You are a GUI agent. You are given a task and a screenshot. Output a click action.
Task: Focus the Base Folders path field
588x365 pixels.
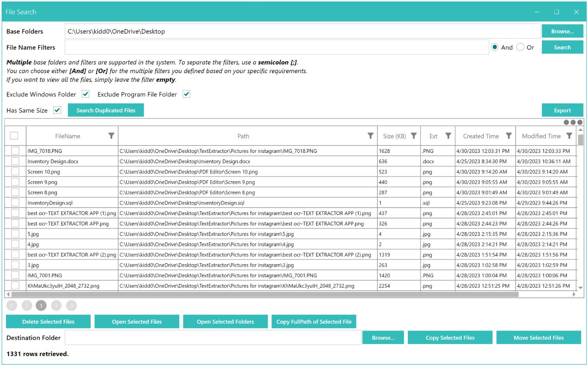coord(303,31)
